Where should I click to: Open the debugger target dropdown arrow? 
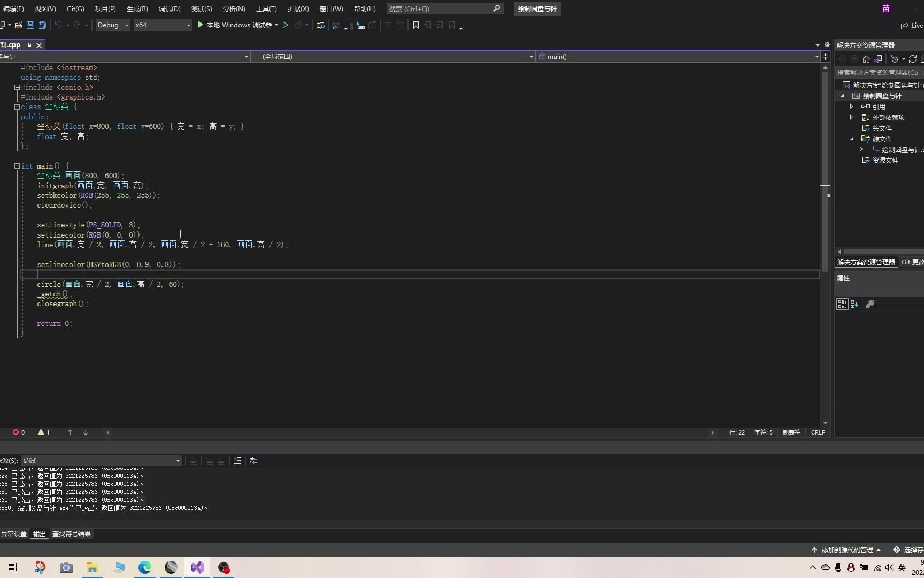[x=276, y=25]
